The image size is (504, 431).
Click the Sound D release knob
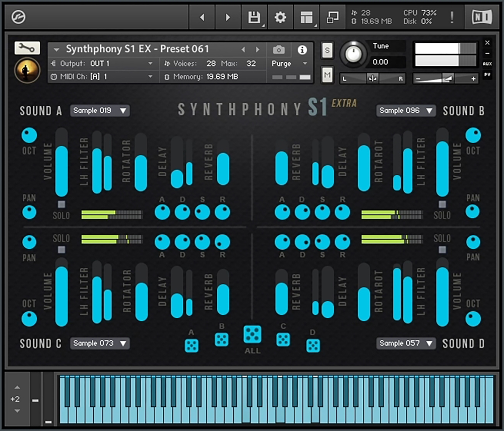click(342, 242)
